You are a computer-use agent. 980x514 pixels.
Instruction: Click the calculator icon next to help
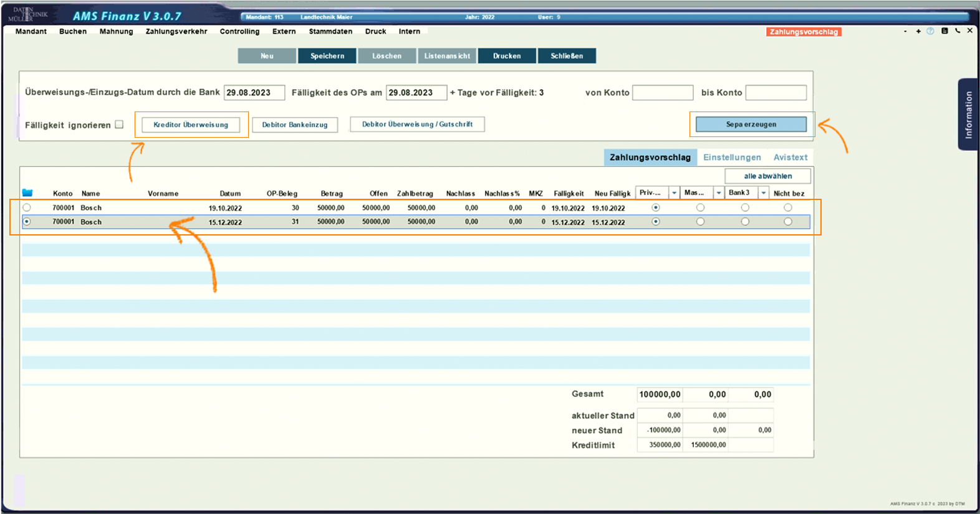(x=944, y=31)
